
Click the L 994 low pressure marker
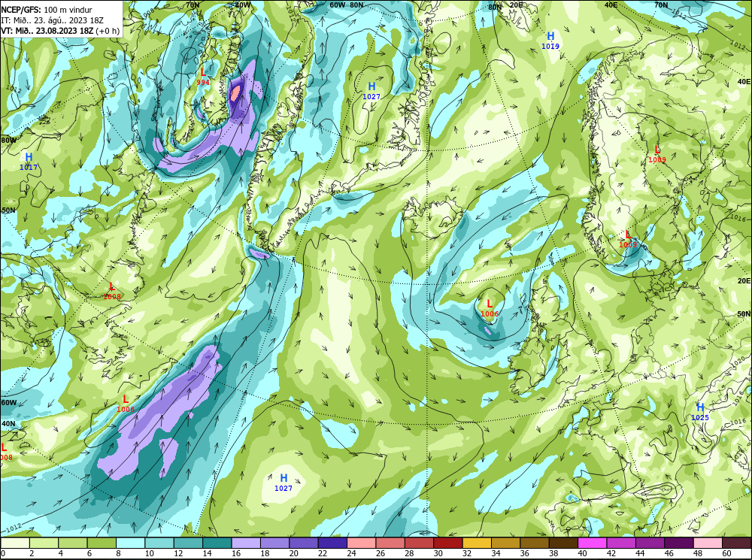coord(203,77)
